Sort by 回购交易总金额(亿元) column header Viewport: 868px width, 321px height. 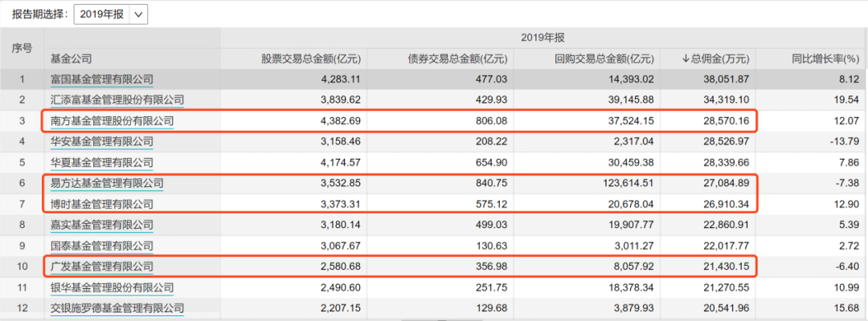pyautogui.click(x=604, y=58)
